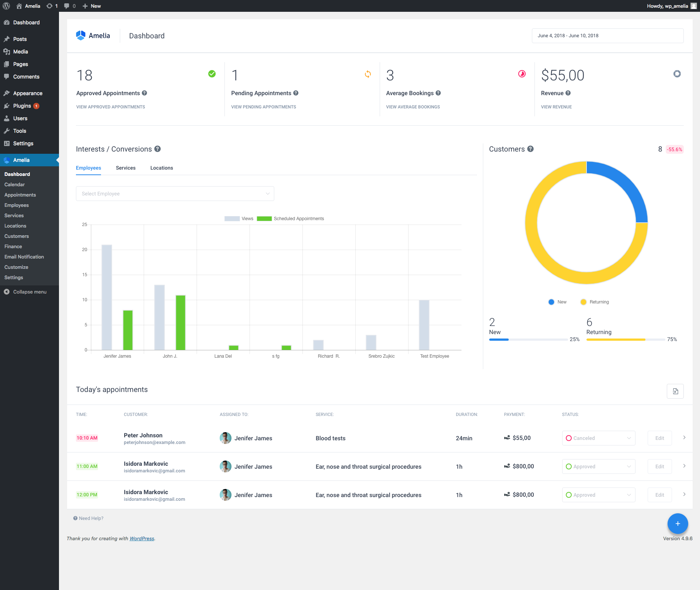Viewport: 700px width, 590px height.
Task: Open WordPress updates via the refresh icon
Action: (49, 6)
